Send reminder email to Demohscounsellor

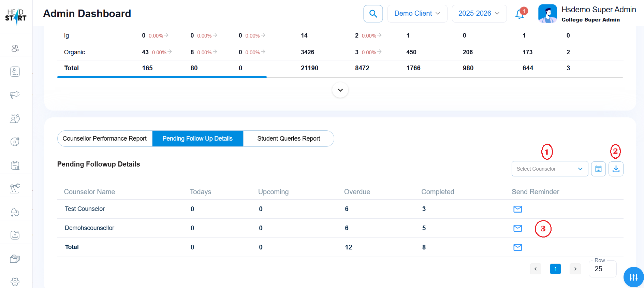tap(517, 228)
